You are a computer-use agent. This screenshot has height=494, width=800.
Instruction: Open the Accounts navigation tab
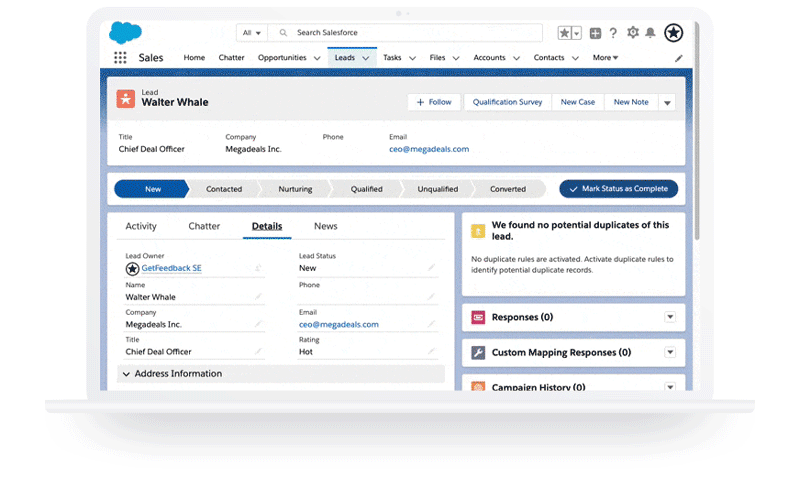[489, 58]
